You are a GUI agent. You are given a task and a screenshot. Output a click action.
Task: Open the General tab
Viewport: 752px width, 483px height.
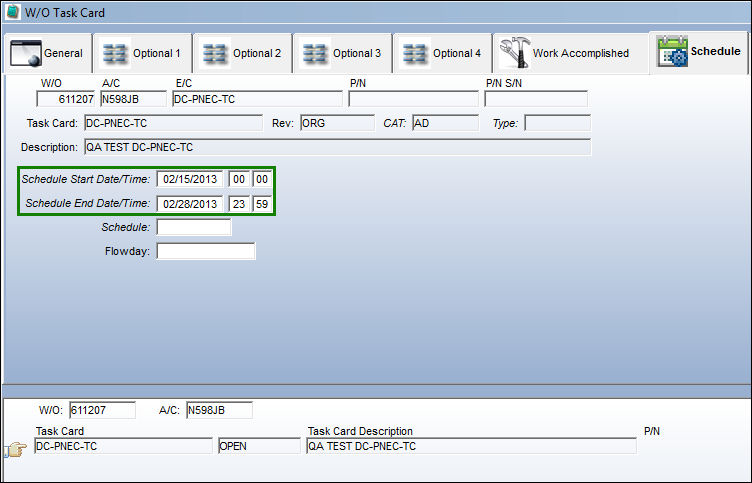(x=47, y=53)
